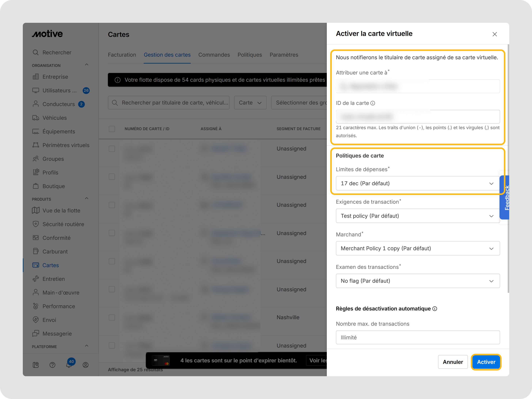
Task: Switch to the Politiques tab
Action: pos(250,55)
